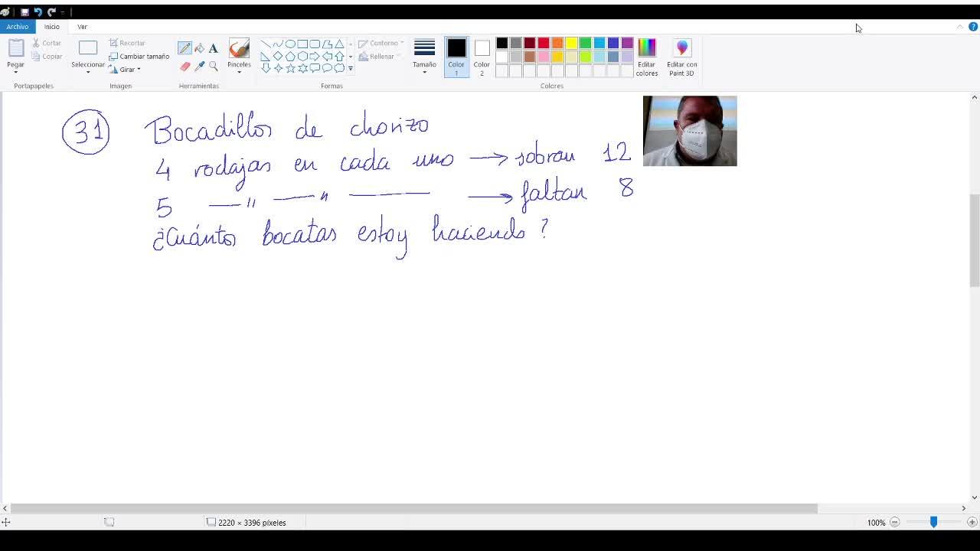Viewport: 980px width, 551px height.
Task: Open the Archivo menu
Action: (17, 27)
